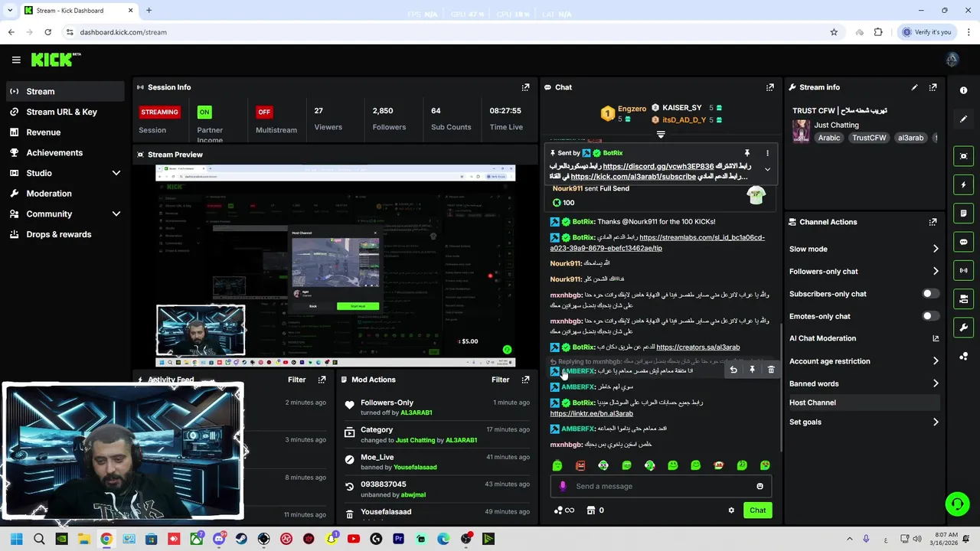Filter the Mod Actions list
The image size is (980, 551).
500,380
